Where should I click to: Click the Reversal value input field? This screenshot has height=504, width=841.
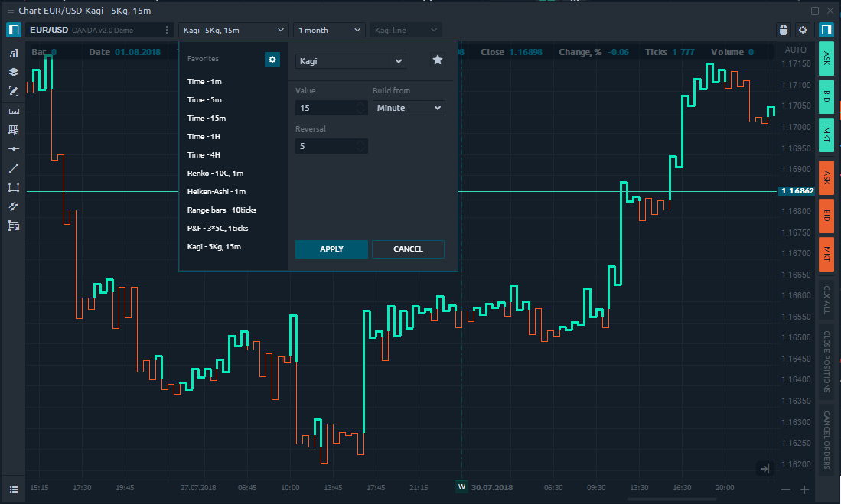pos(325,146)
